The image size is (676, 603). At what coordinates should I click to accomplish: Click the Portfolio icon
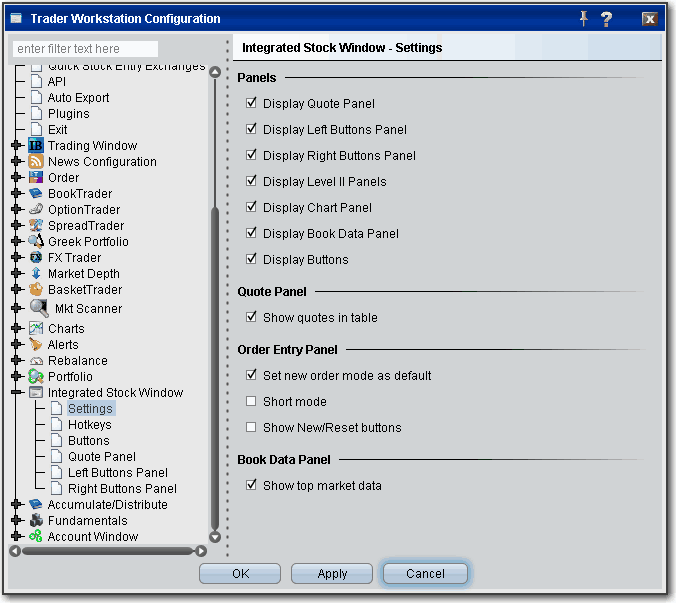click(36, 376)
